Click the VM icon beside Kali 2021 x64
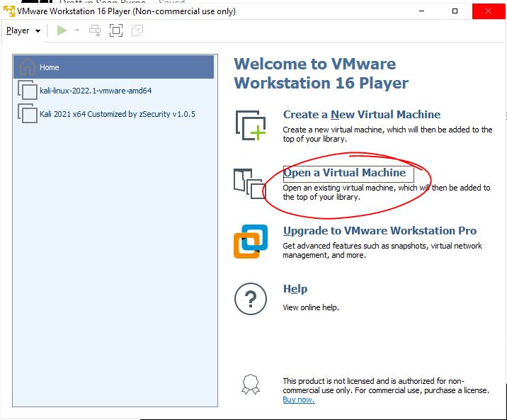This screenshot has height=420, width=507. tap(28, 113)
